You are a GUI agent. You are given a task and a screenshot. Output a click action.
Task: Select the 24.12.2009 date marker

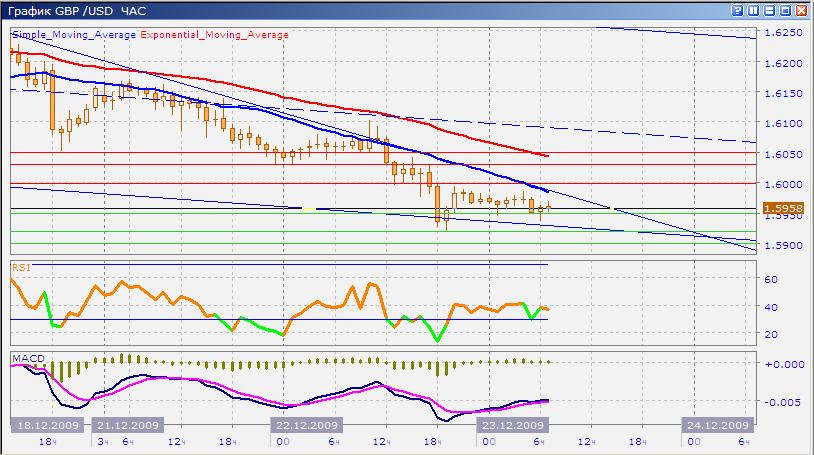[714, 424]
